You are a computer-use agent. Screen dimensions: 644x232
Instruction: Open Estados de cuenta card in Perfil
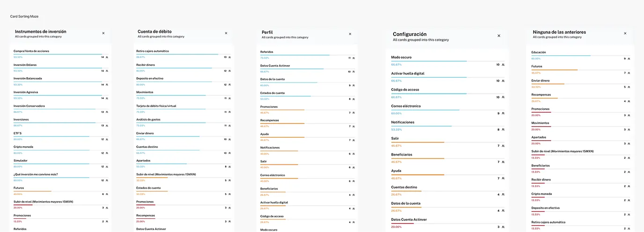(x=272, y=93)
